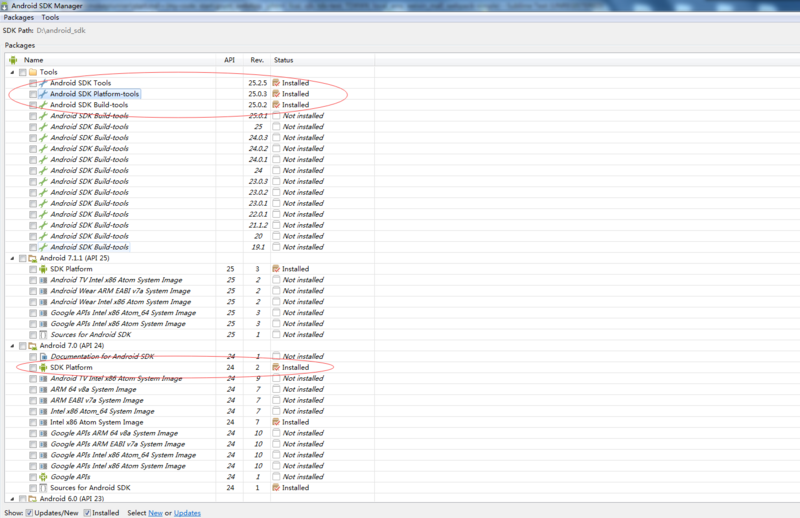Click the Android SDK Platform-tools wrench icon
Screen dimensions: 800x518
click(43, 94)
